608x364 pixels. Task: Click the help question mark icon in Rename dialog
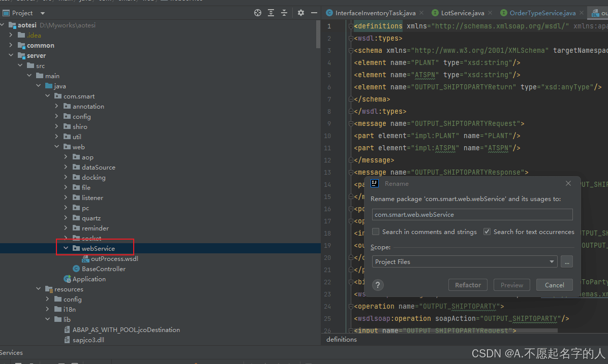(x=378, y=285)
